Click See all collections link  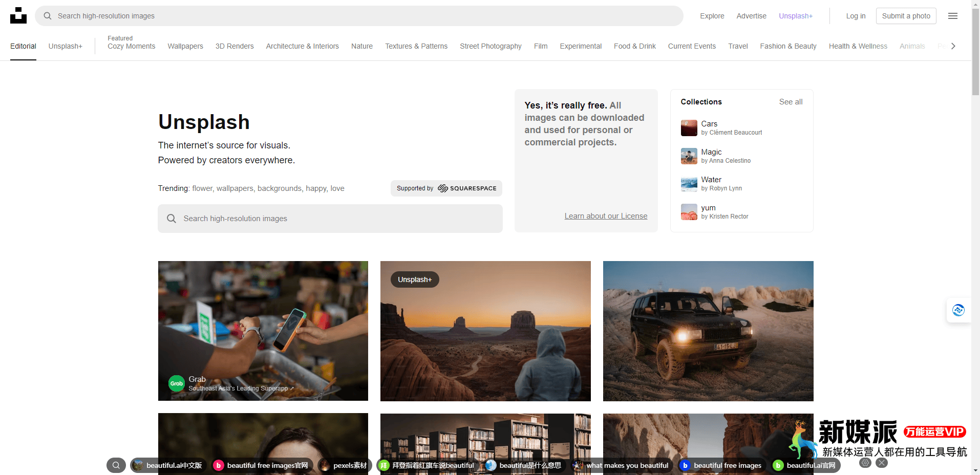790,102
